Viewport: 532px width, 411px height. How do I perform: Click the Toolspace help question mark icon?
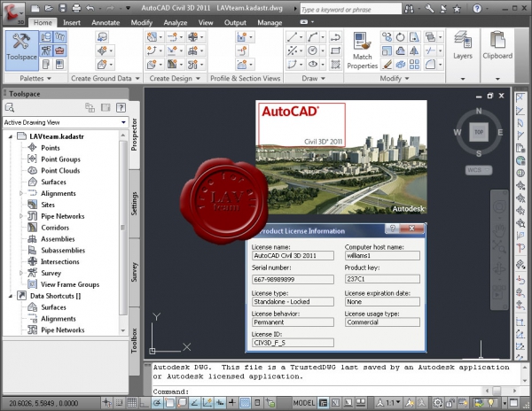pos(121,108)
